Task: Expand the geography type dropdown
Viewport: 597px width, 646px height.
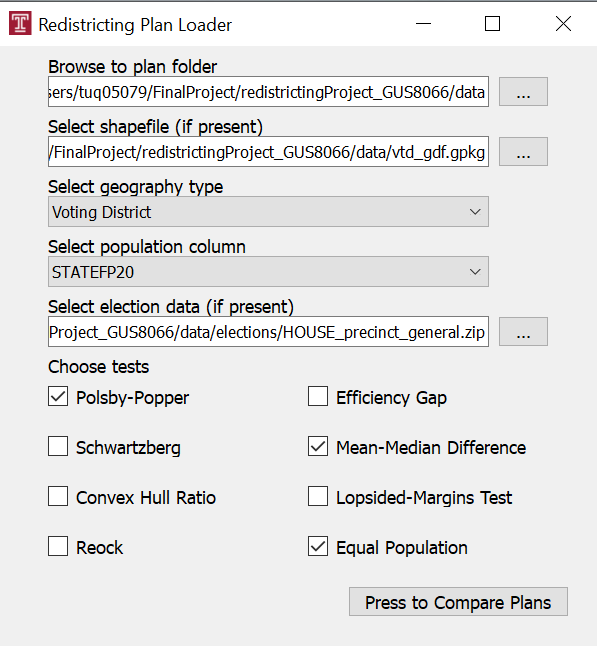Action: point(268,212)
